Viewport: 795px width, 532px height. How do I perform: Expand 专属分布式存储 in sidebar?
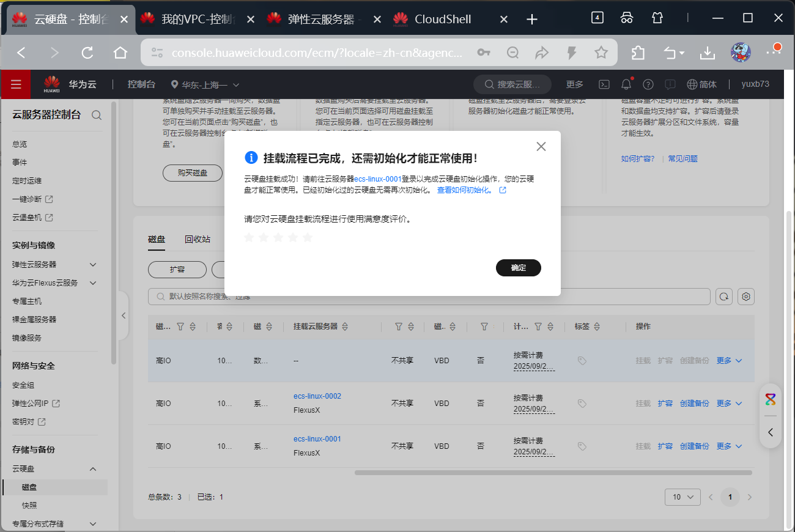[93, 524]
